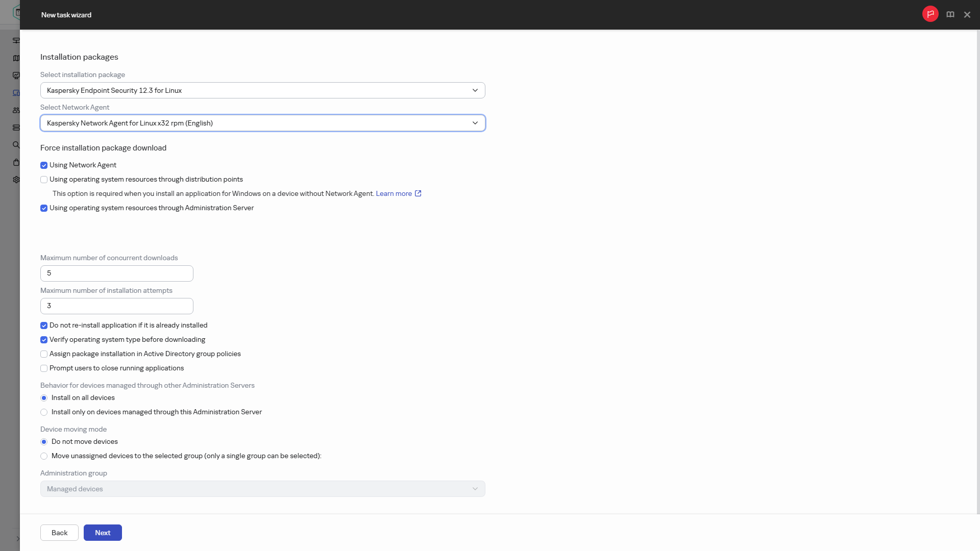
Task: Choose Move unassigned devices to selected group
Action: [44, 456]
